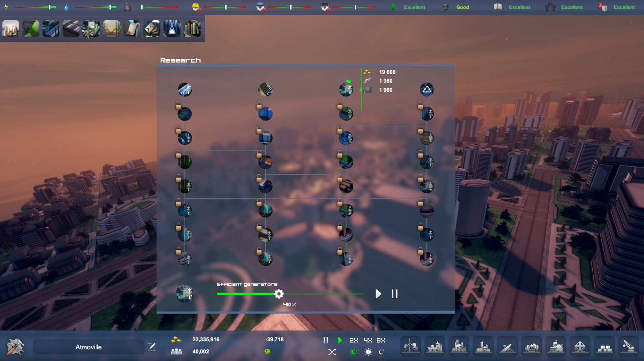644x361 pixels.
Task: Open the research flask icon
Action: [x=172, y=29]
